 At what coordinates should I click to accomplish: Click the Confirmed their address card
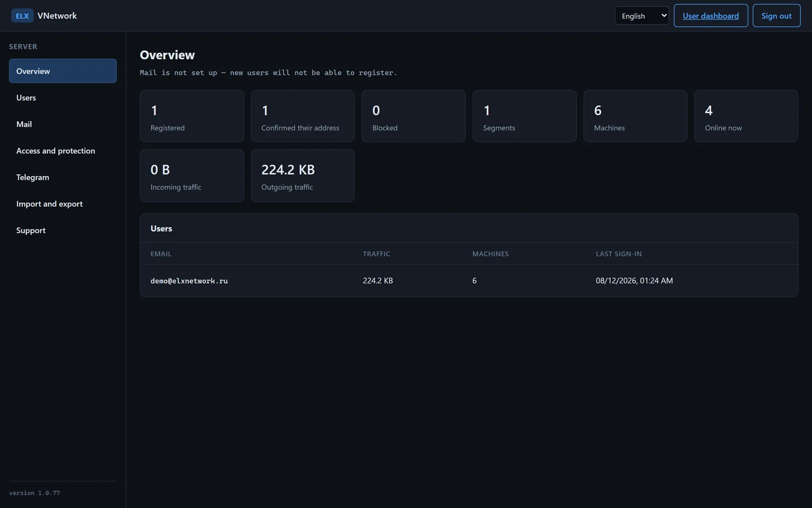tap(302, 116)
